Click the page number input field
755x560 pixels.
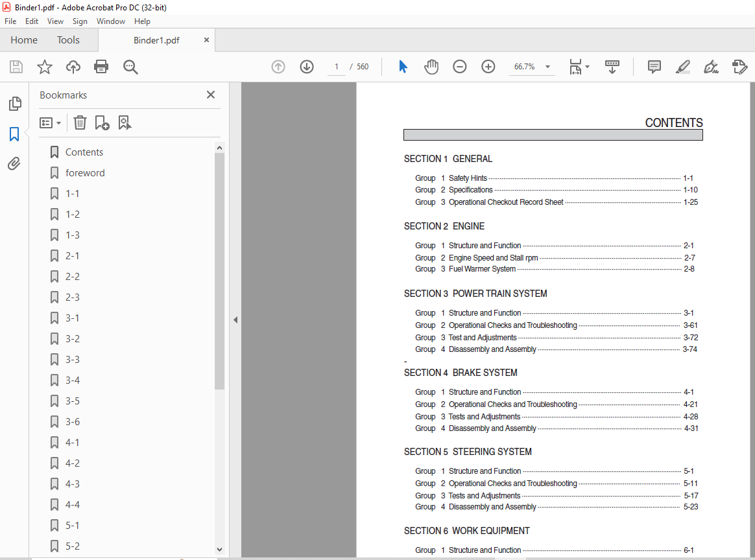pos(336,66)
